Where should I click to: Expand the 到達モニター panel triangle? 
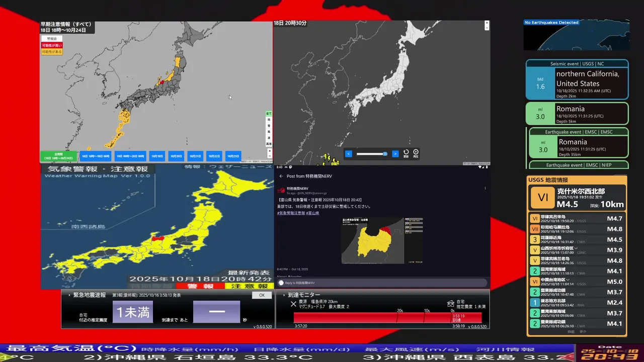tap(284, 295)
